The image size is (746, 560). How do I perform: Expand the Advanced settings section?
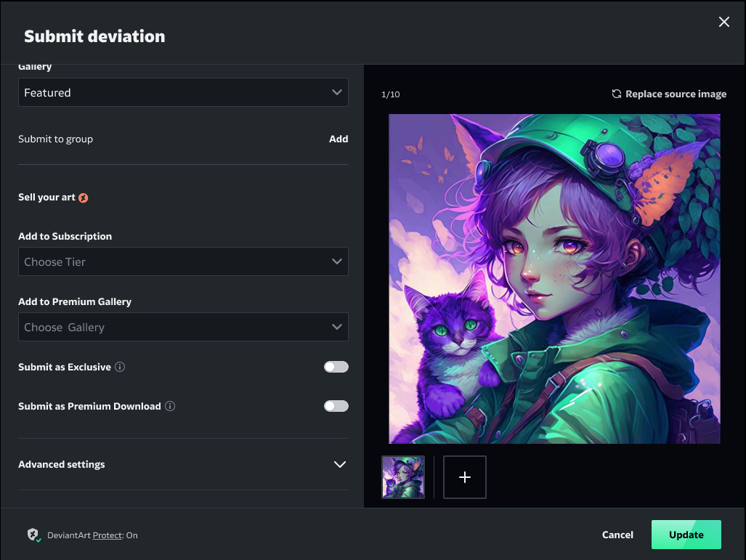[x=183, y=464]
